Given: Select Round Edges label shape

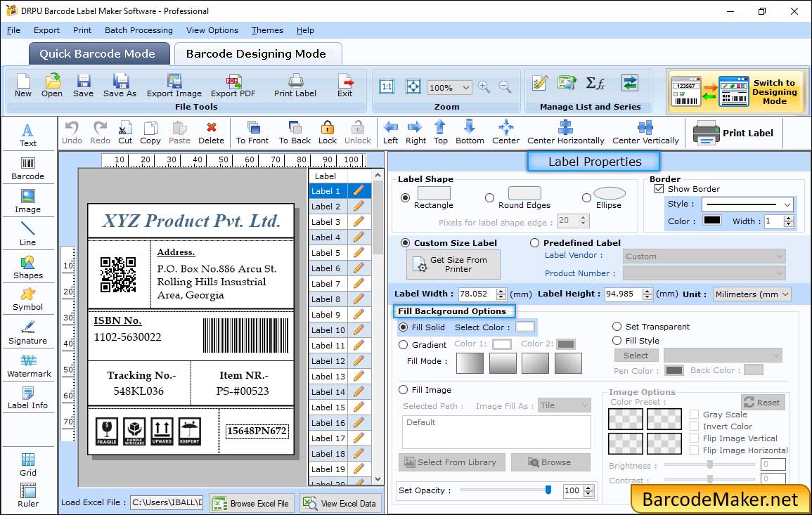Looking at the screenshot, I should (x=489, y=197).
